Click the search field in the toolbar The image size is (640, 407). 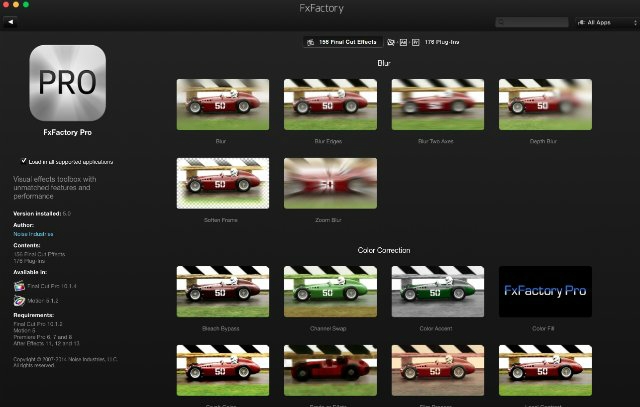[x=533, y=21]
